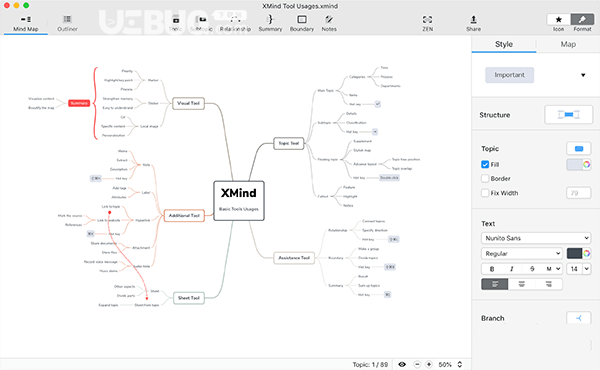Switch to the Style tab
Image resolution: width=600 pixels, height=370 pixels.
(x=504, y=44)
